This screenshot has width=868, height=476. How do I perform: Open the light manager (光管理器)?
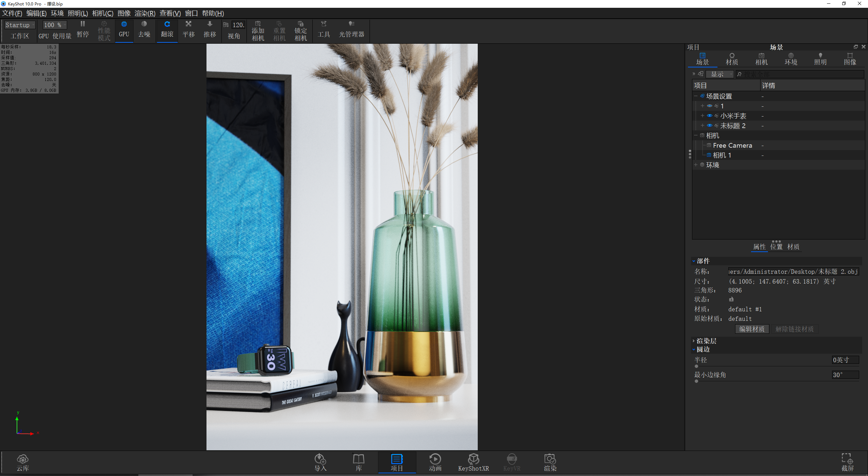352,30
